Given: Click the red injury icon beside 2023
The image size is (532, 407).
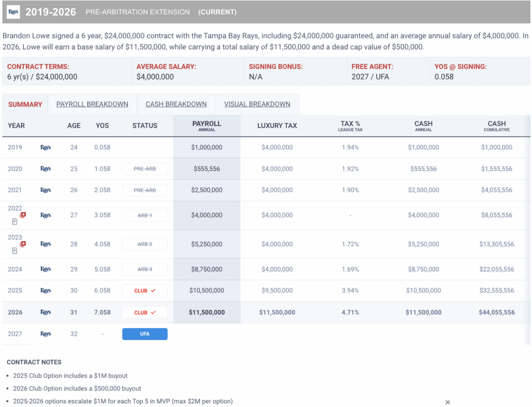Looking at the screenshot, I should click(23, 244).
